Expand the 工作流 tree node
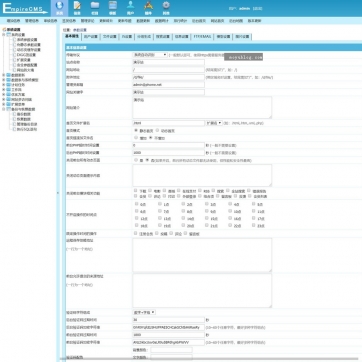 click(x=4, y=90)
